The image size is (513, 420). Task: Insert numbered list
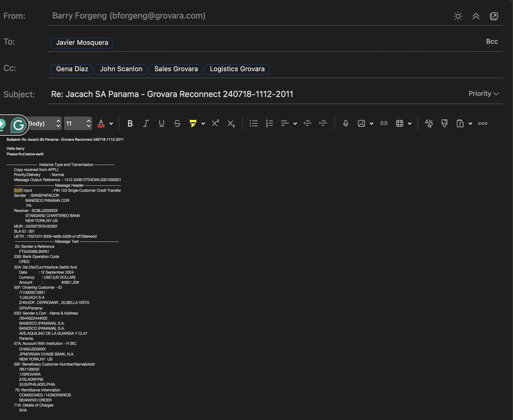tap(269, 123)
